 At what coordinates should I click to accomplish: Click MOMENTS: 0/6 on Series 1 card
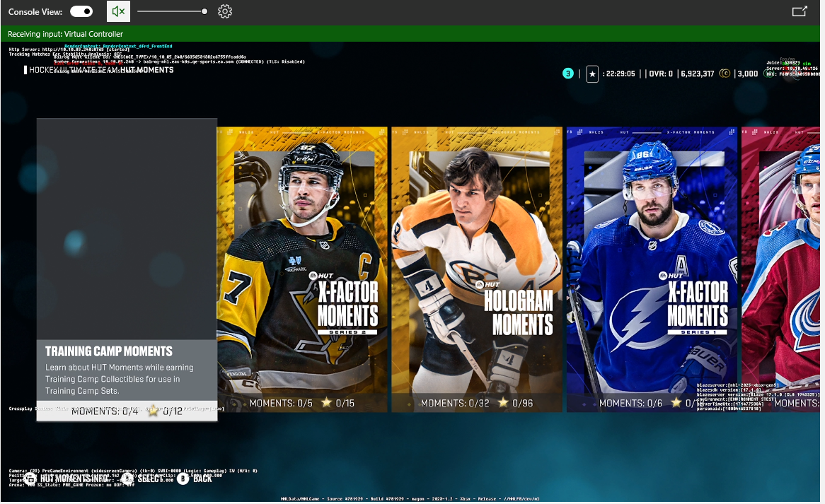tap(631, 403)
